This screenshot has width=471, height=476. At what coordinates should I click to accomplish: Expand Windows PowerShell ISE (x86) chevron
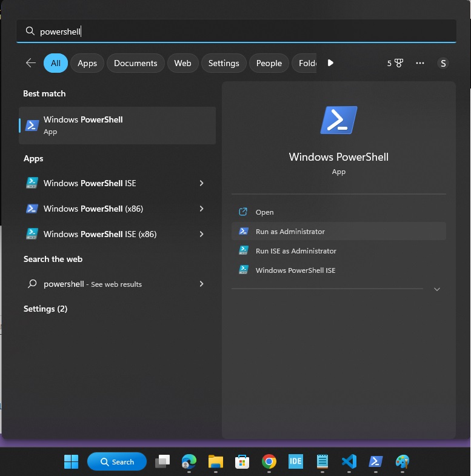coord(201,234)
